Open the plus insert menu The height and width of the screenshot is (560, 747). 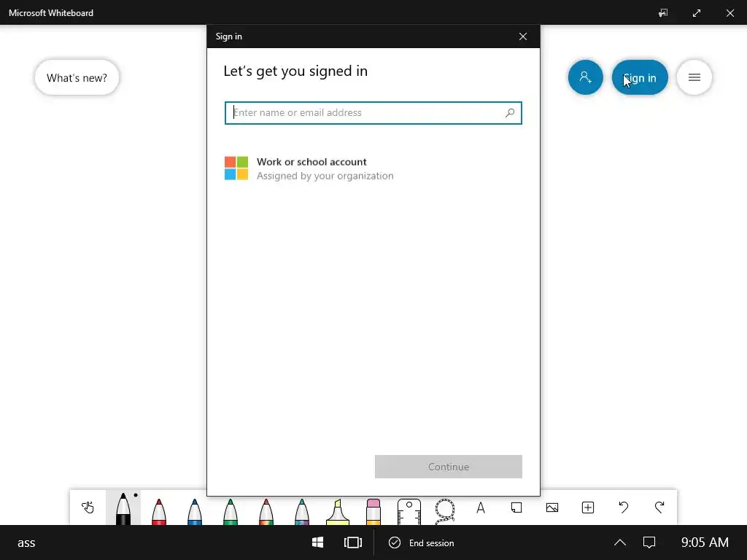pos(588,507)
